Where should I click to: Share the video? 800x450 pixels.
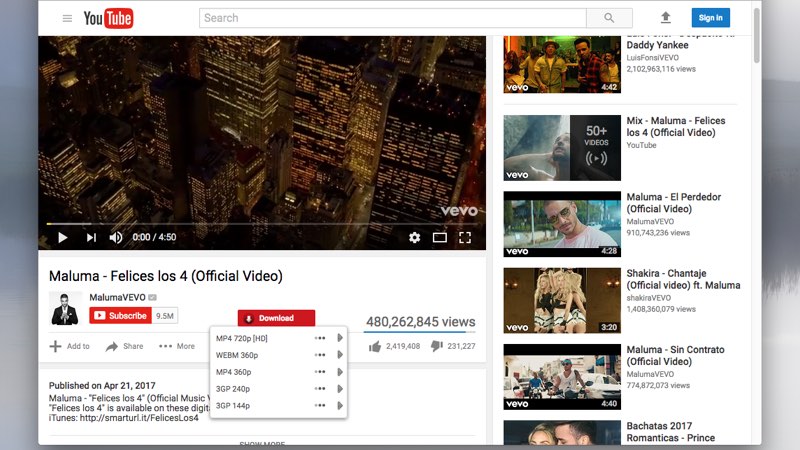tap(124, 346)
